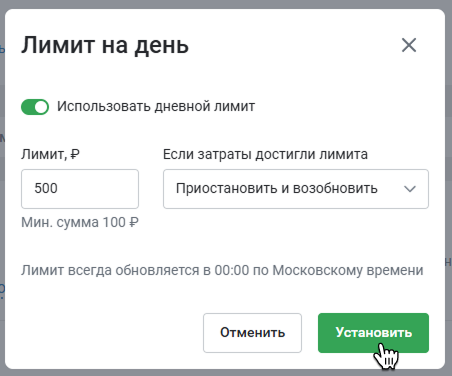Click the Использовать дневной лимит label
This screenshot has width=452, height=376.
(156, 107)
